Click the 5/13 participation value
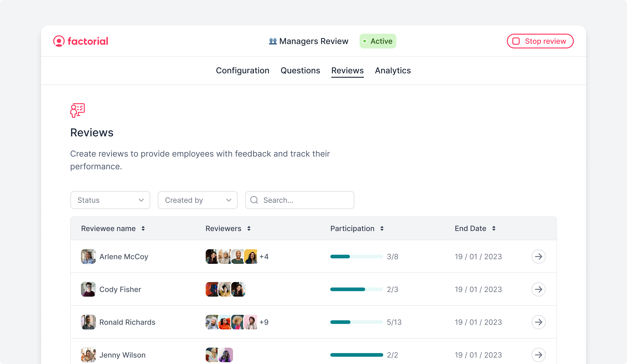The height and width of the screenshot is (364, 627). click(x=394, y=322)
